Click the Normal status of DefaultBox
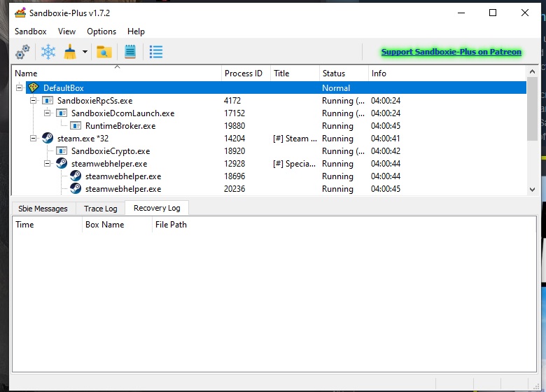Viewport: 546px width, 392px height. pos(336,87)
